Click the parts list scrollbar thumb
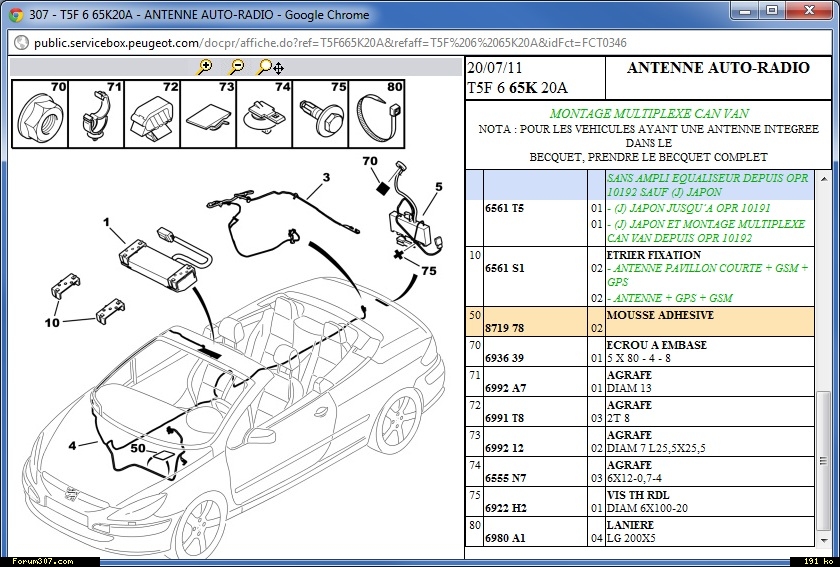The image size is (840, 567). tap(823, 461)
